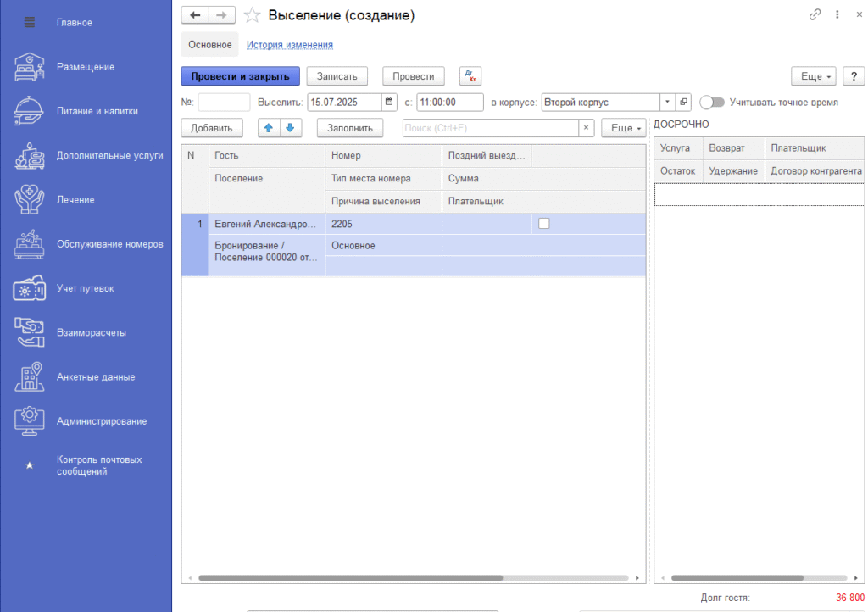This screenshot has width=868, height=612.
Task: Click the Лечение hands-heart icon
Action: tap(30, 200)
